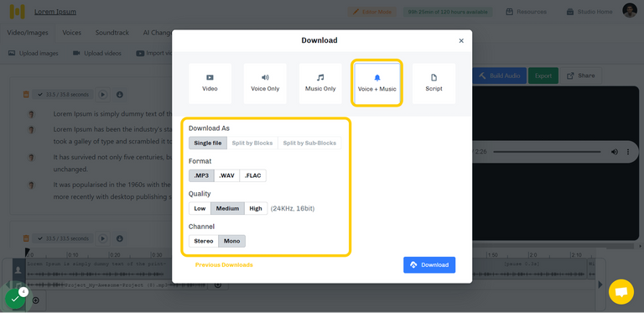The image size is (644, 313).
Task: Switch channel to Stereo
Action: 204,241
